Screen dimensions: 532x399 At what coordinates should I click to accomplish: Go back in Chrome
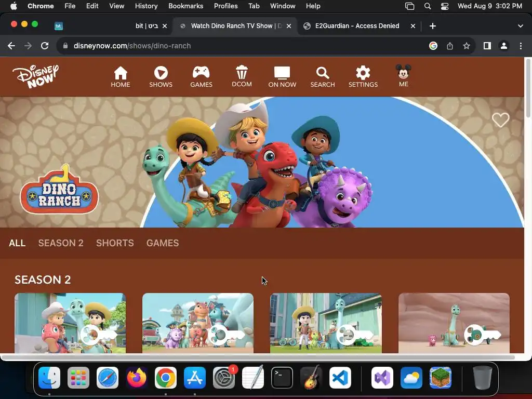[11, 46]
